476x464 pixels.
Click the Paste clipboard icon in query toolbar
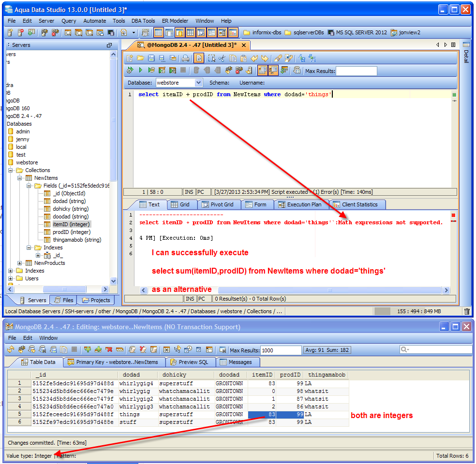243,58
